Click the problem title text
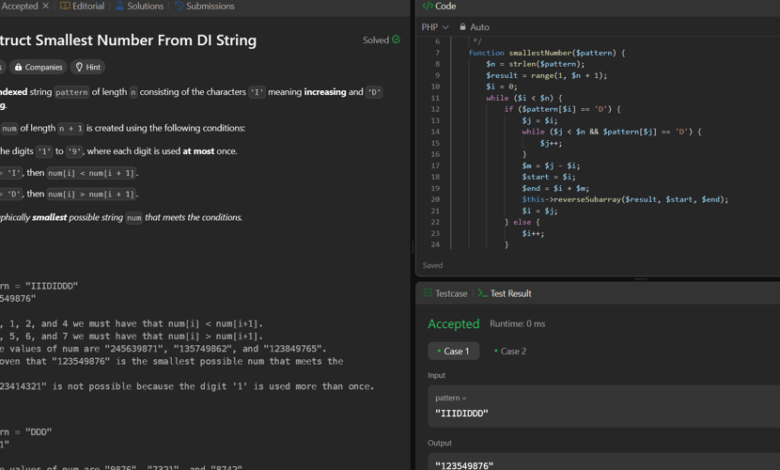The height and width of the screenshot is (470, 780). click(x=128, y=40)
